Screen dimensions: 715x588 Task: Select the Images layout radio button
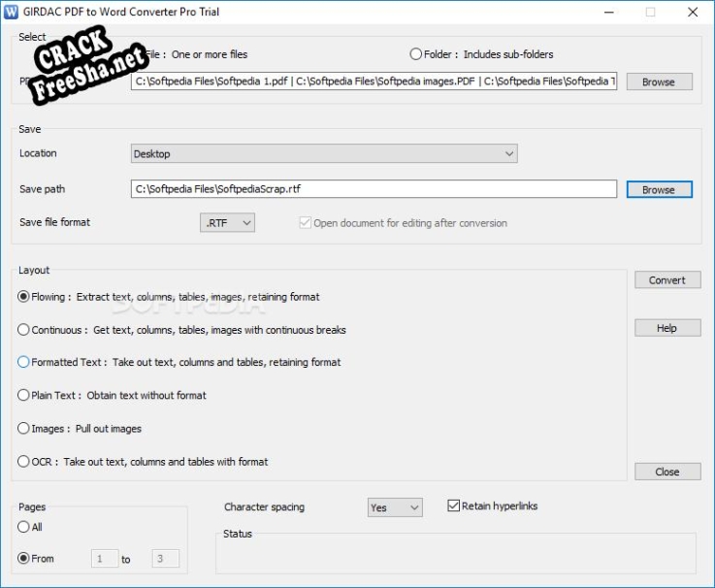tap(24, 428)
